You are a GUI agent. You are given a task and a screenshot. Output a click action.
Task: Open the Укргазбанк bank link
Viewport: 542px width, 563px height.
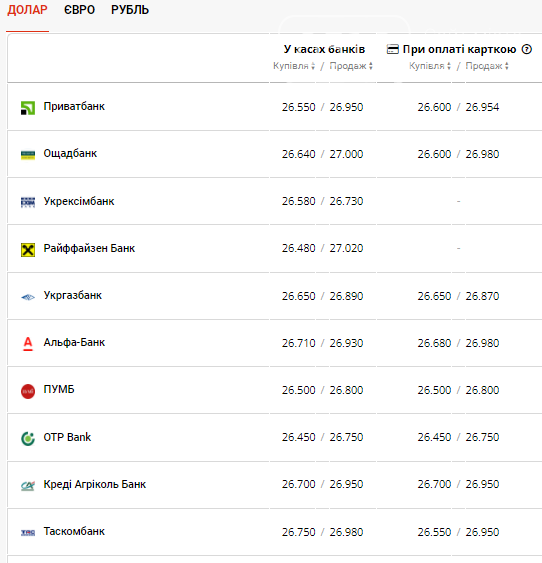pos(73,295)
